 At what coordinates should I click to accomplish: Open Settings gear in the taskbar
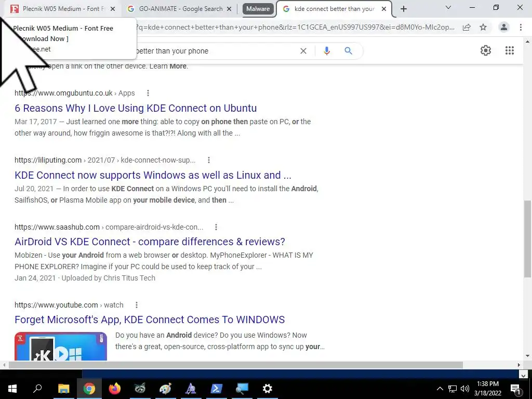(268, 389)
